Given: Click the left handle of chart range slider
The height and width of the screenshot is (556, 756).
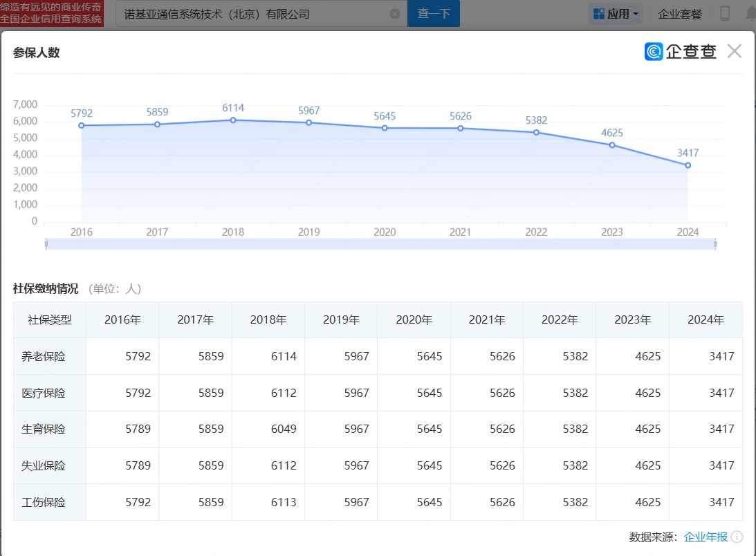Looking at the screenshot, I should pos(46,244).
